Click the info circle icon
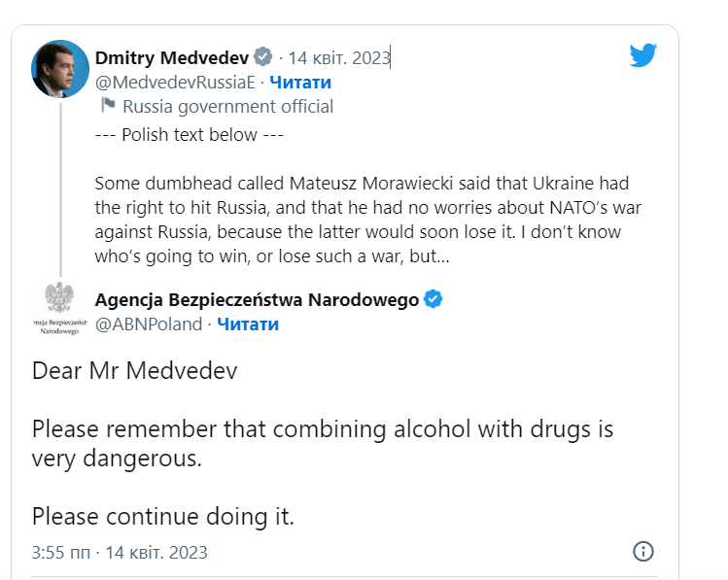The height and width of the screenshot is (580, 728). (642, 552)
